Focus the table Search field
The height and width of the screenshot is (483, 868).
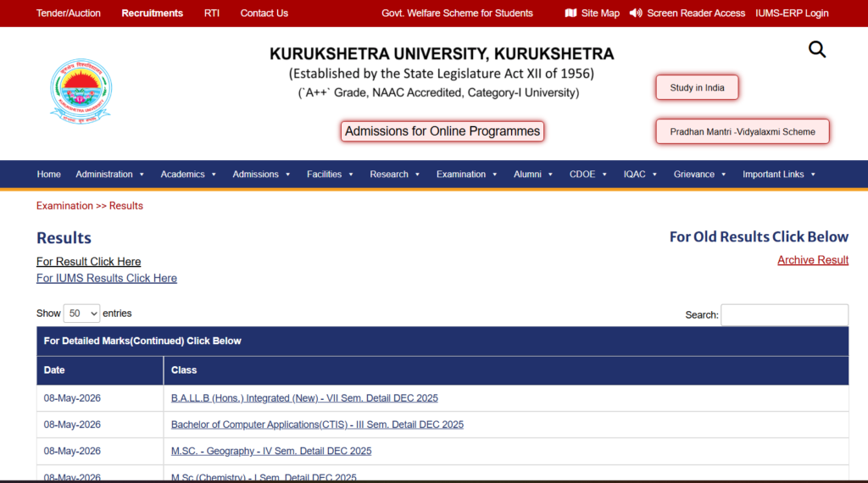784,315
